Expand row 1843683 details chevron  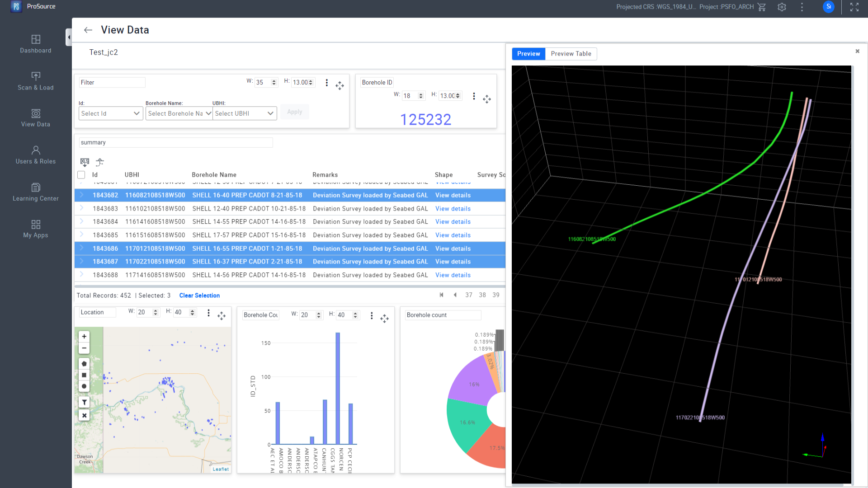click(82, 208)
